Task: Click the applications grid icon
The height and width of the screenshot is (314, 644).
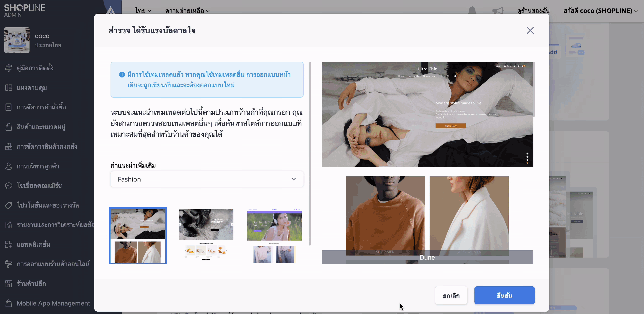Action: click(x=9, y=244)
